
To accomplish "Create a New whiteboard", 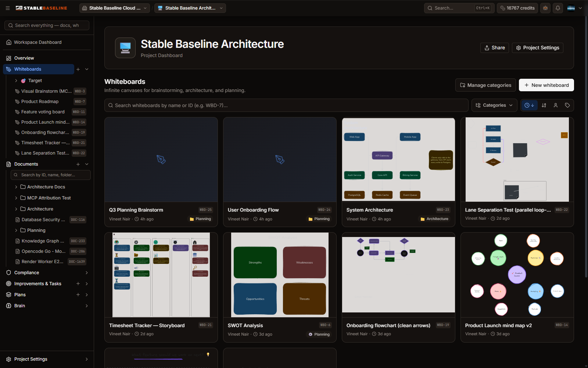I will [546, 85].
